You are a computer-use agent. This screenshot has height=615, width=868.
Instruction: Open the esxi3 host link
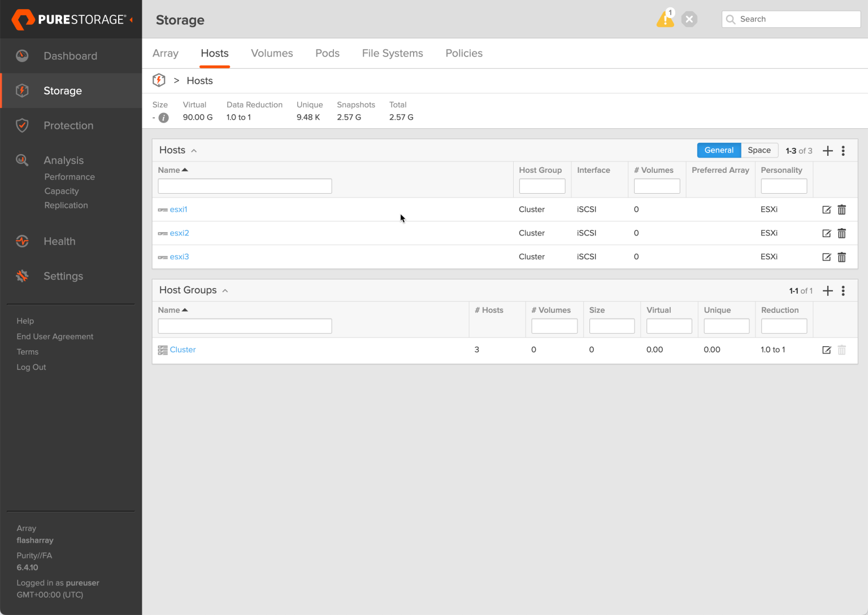pyautogui.click(x=179, y=257)
